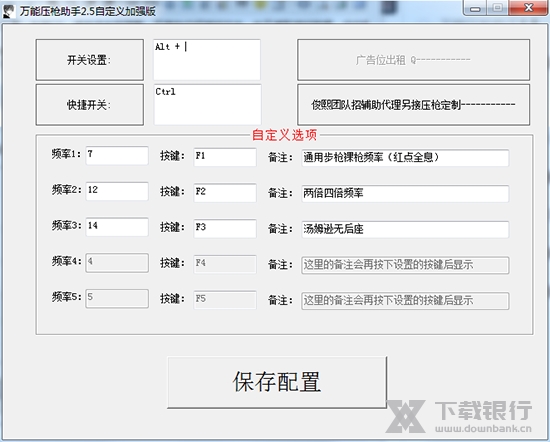
Task: Click the 备注 field reading 通用步枪裸枪频率
Action: click(405, 158)
